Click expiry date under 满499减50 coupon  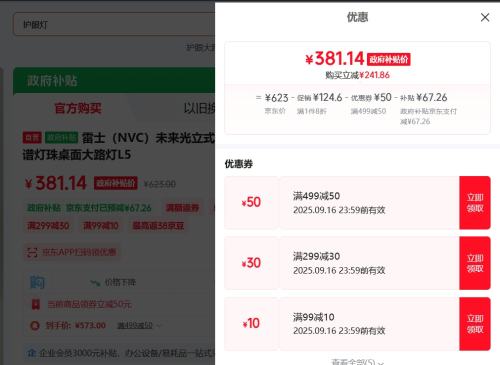339,210
